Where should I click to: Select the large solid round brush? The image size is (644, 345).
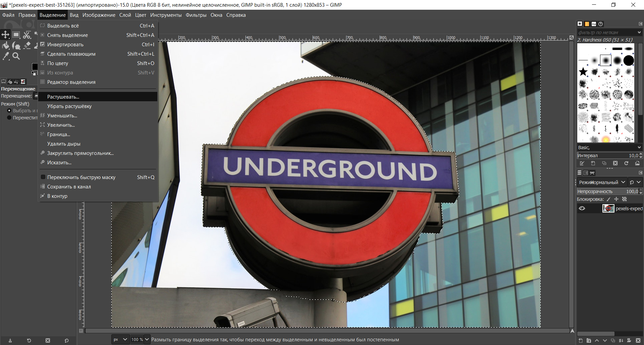coord(629,61)
